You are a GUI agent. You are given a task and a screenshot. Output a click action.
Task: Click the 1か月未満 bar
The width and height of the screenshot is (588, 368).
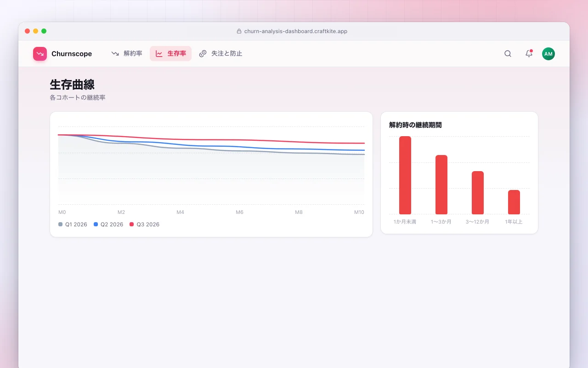coord(405,175)
